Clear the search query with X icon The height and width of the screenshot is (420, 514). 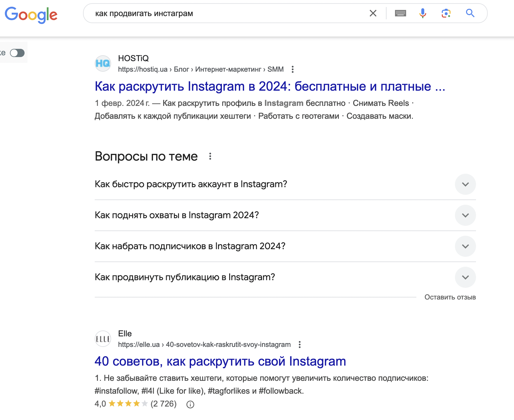pyautogui.click(x=373, y=13)
